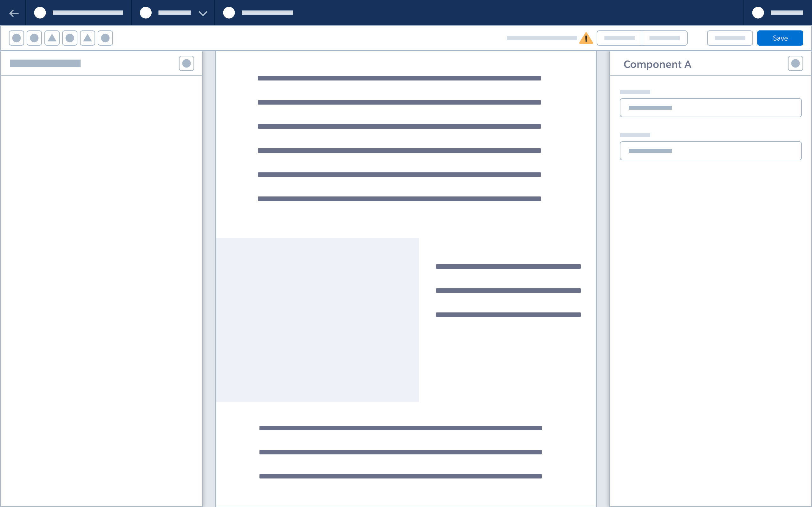Click the outlined button left of Save
The image size is (812, 507).
(x=730, y=38)
